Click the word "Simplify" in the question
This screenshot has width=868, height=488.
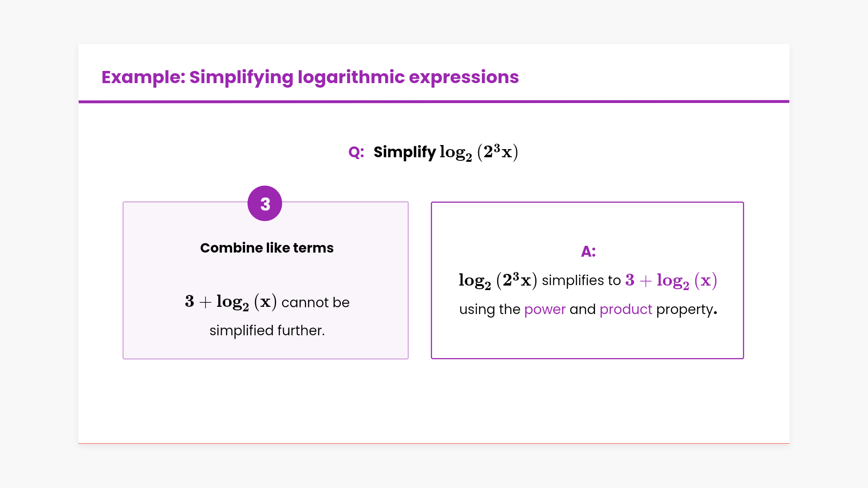pos(405,152)
